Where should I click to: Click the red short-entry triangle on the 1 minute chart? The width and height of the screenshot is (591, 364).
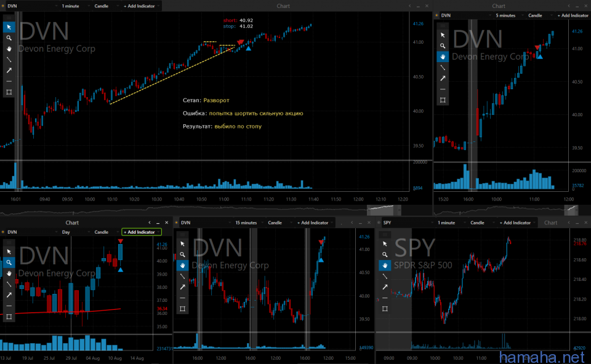241,42
